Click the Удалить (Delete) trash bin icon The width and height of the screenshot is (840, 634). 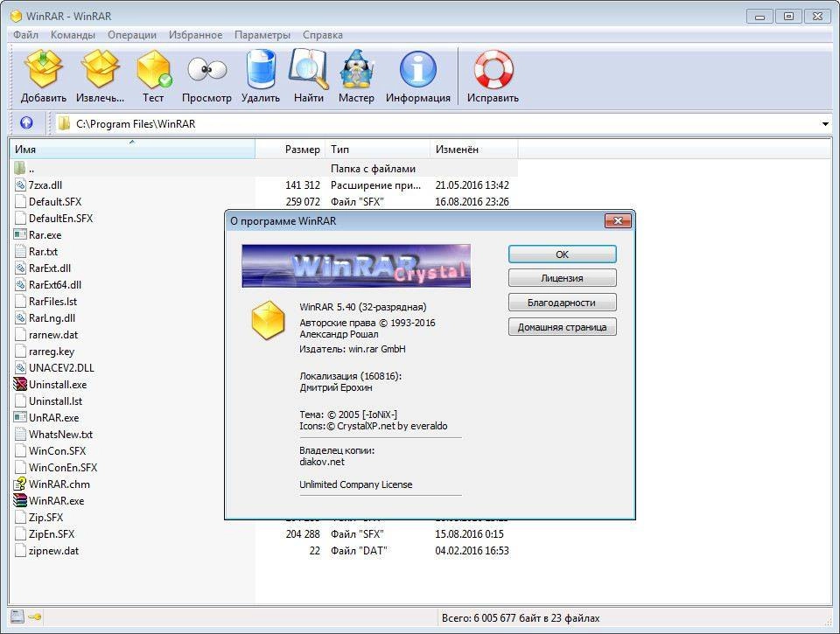click(261, 69)
